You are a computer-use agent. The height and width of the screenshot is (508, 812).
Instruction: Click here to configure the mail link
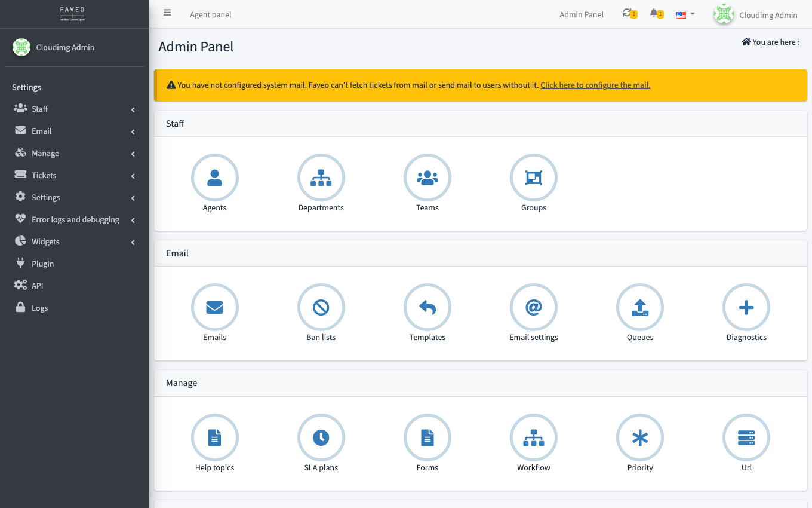[595, 85]
